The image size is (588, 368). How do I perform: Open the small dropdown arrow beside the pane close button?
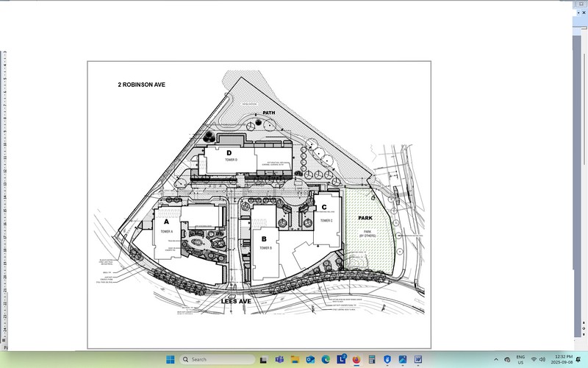click(x=578, y=13)
